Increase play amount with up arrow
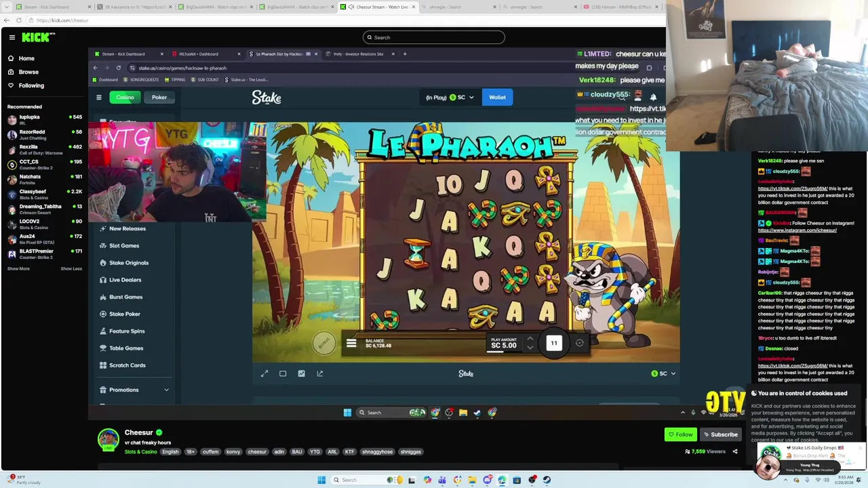Viewport: 868px width, 488px height. pyautogui.click(x=530, y=340)
